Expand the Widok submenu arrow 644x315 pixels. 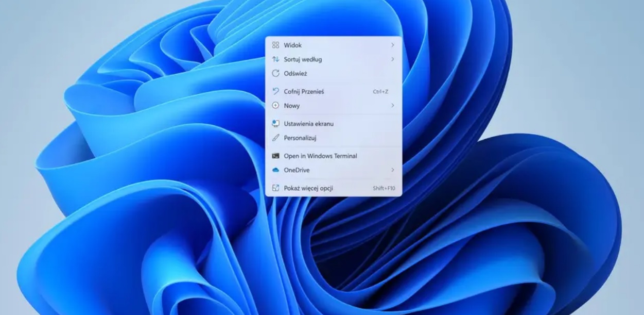392,45
